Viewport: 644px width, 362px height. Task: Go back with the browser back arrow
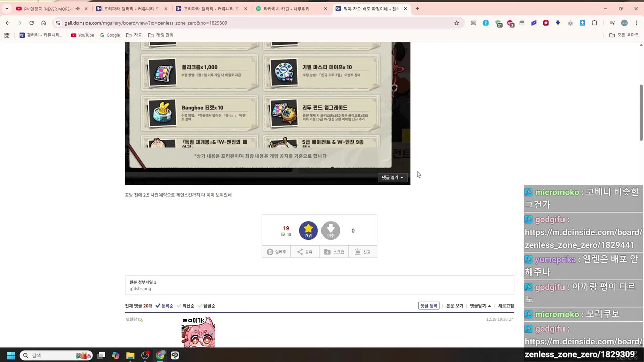pyautogui.click(x=7, y=23)
